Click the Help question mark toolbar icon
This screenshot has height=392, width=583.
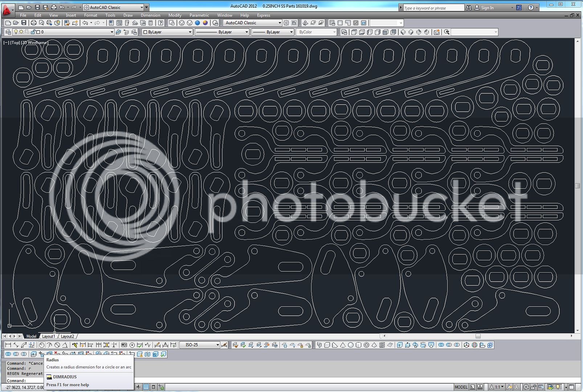[161, 23]
